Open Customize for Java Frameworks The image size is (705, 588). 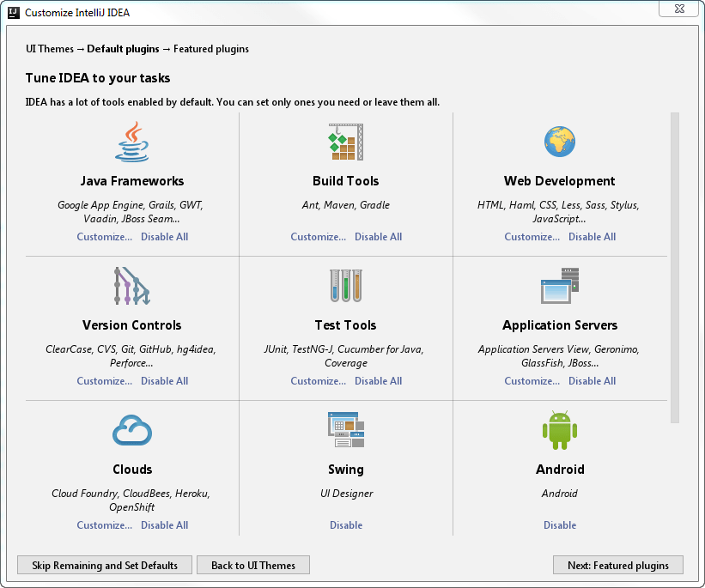pos(104,237)
